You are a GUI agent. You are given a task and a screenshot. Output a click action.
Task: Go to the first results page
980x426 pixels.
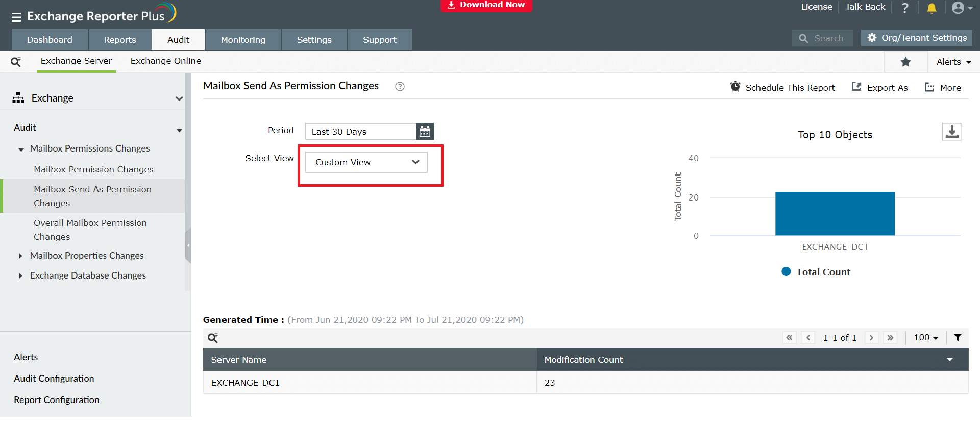pos(790,338)
